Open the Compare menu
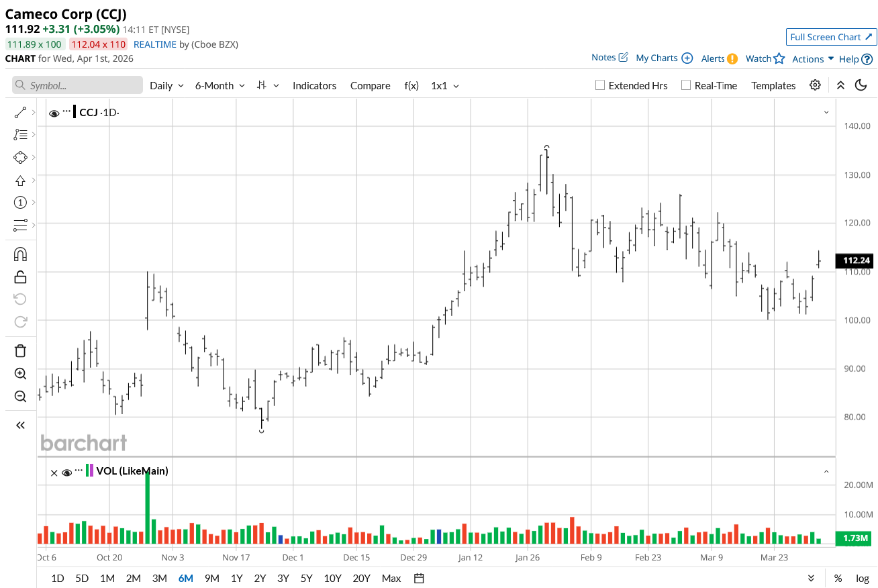The image size is (878, 588). (370, 85)
